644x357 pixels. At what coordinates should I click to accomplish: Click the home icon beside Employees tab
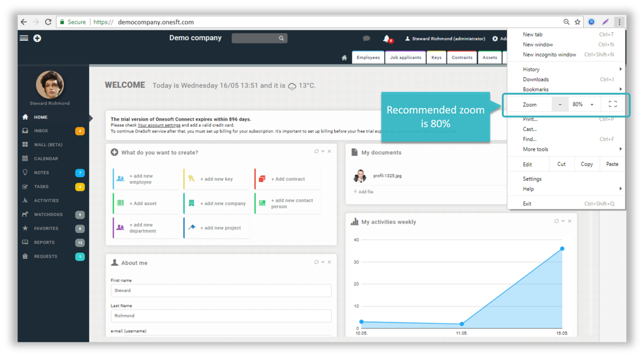pyautogui.click(x=344, y=57)
